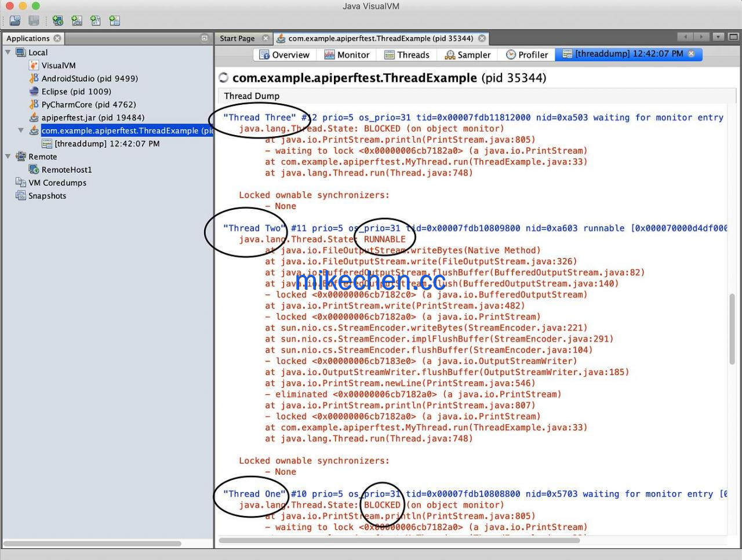The height and width of the screenshot is (560, 742).
Task: Select the Local computer icon
Action: tap(21, 52)
